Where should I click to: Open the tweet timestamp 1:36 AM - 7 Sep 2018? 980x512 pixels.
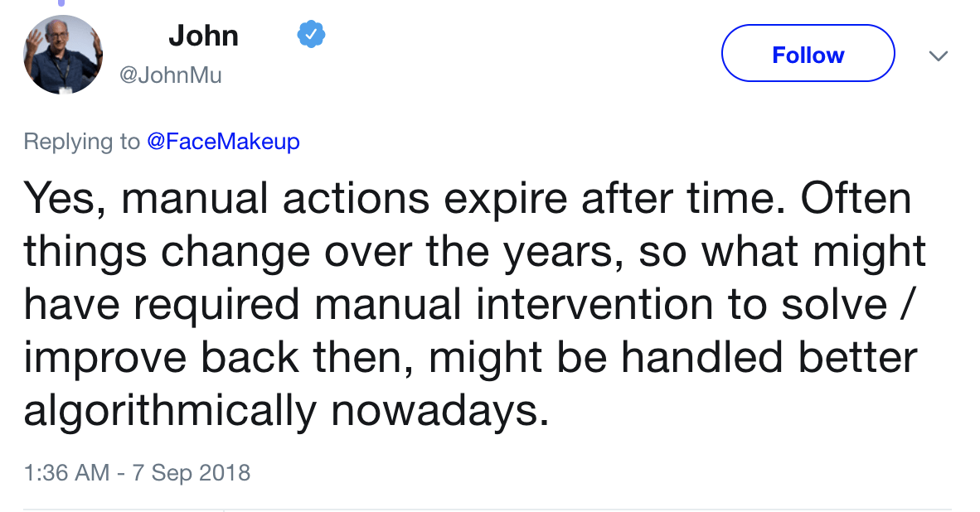pos(137,472)
